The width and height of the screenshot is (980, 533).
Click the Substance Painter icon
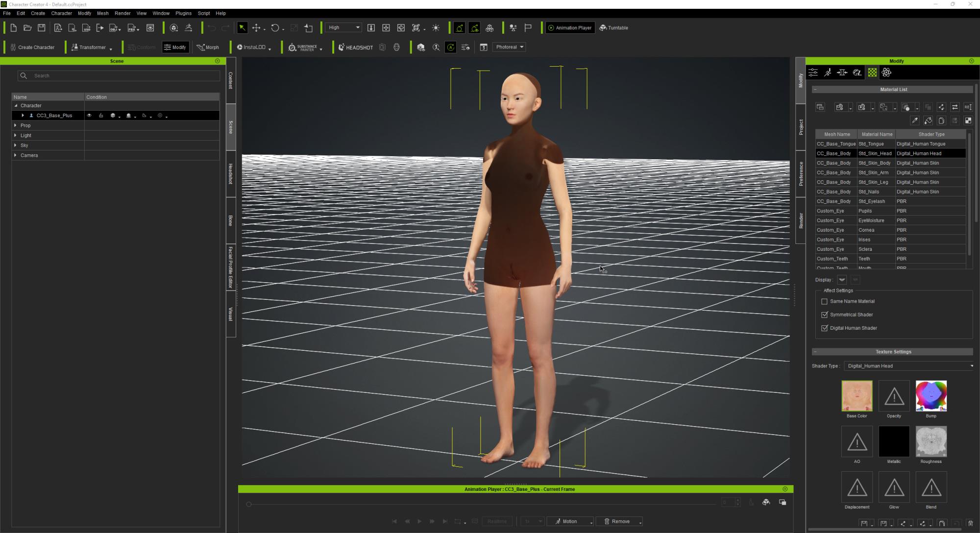point(303,48)
